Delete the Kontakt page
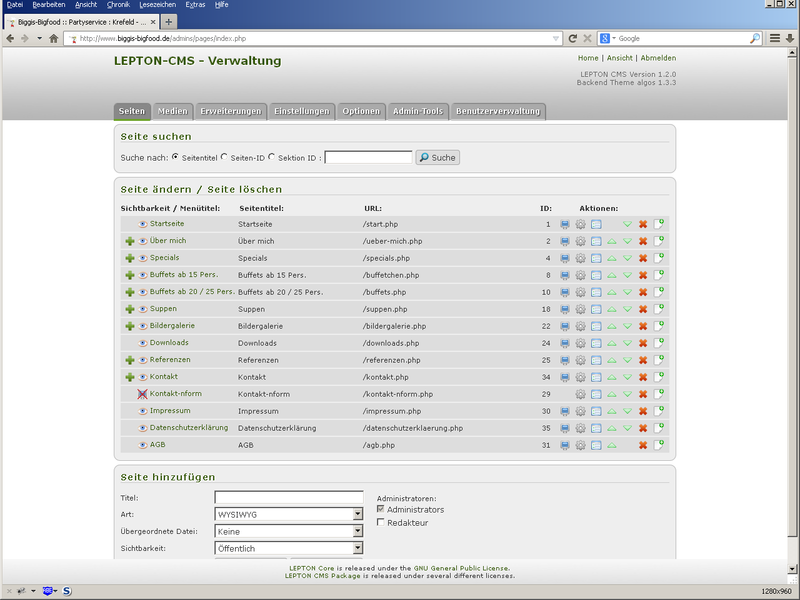Image resolution: width=800 pixels, height=600 pixels. pyautogui.click(x=643, y=377)
